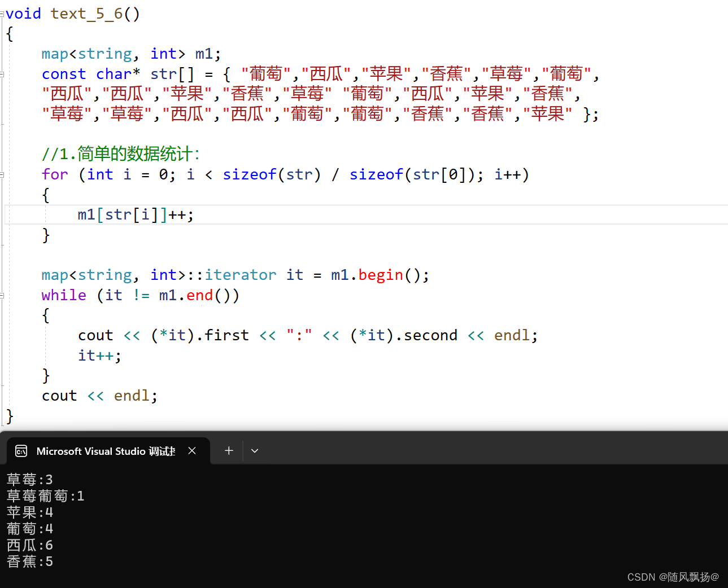Click the 'iterator' keyword in the declaration
Viewport: 728px width, 588px height.
(241, 275)
